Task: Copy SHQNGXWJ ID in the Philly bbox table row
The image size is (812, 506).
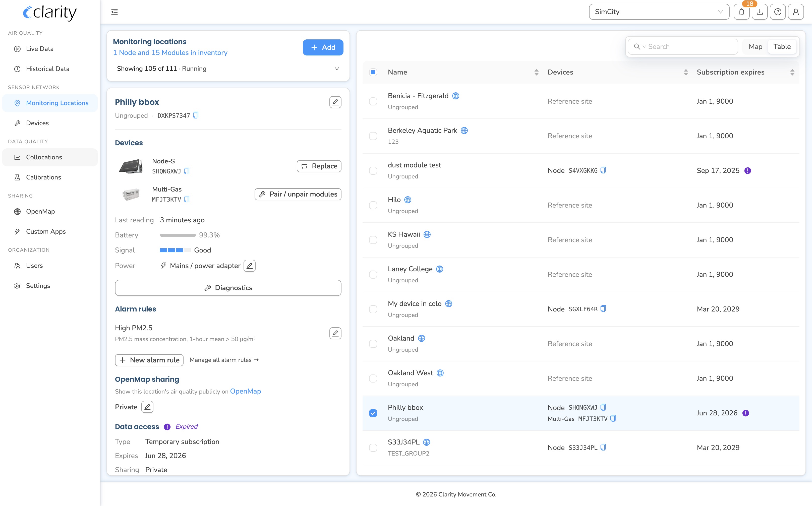Action: coord(603,407)
